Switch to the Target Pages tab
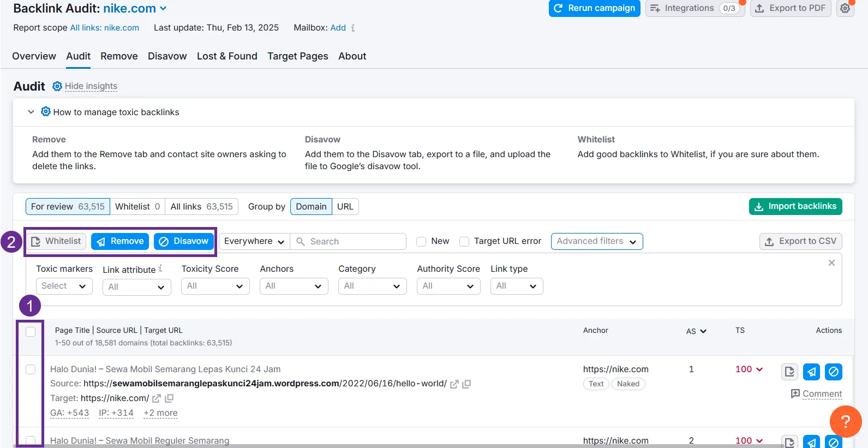 pyautogui.click(x=298, y=56)
